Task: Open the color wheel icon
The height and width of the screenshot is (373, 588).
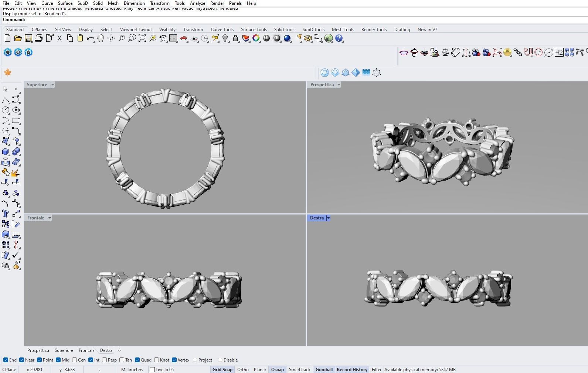Action: (x=256, y=38)
